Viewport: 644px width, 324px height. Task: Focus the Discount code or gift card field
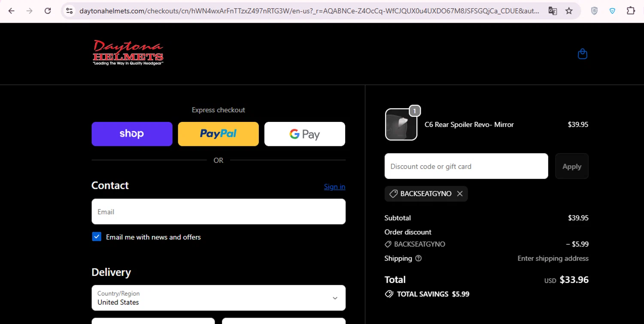pos(466,166)
